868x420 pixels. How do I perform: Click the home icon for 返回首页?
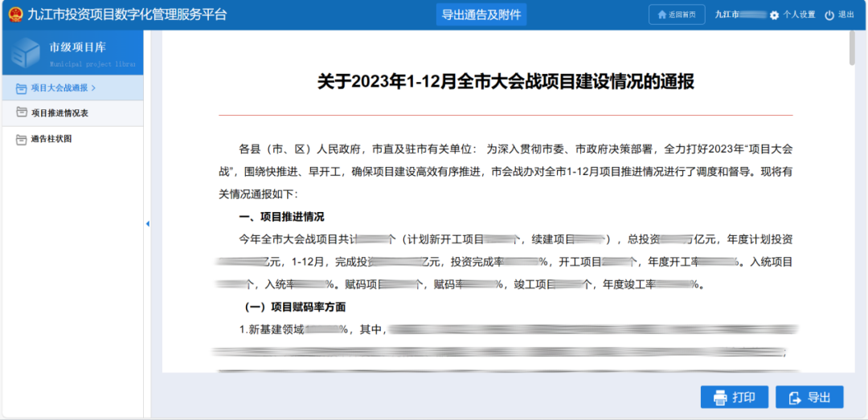pos(662,15)
